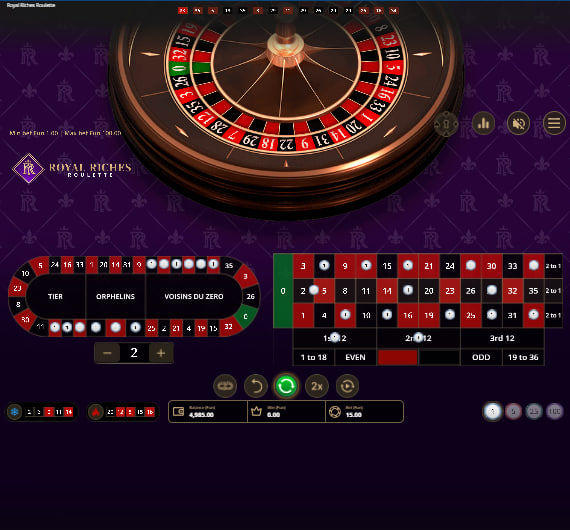
Task: Click the chain link clear bets icon
Action: point(225,386)
